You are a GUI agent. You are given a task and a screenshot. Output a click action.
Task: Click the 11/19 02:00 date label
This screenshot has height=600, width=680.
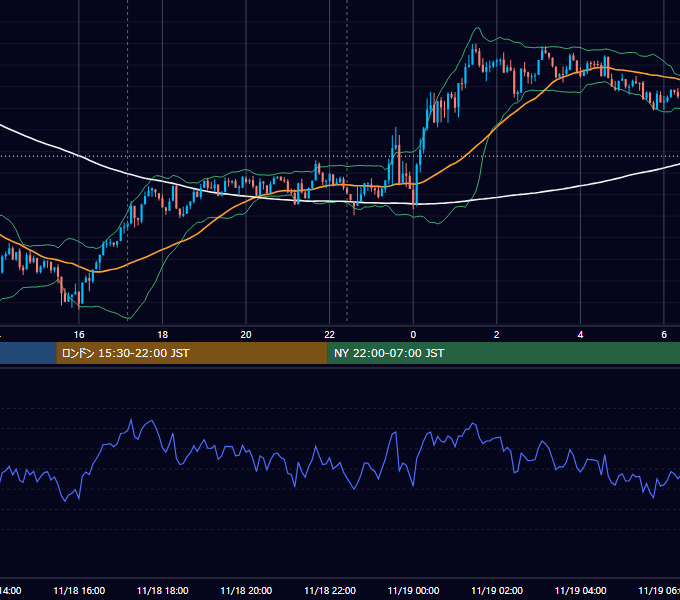point(497,590)
